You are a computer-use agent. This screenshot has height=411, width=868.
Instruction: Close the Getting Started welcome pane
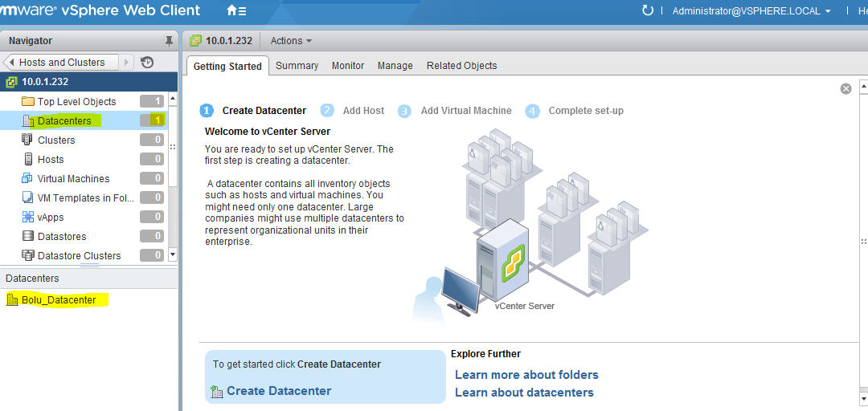click(x=845, y=88)
